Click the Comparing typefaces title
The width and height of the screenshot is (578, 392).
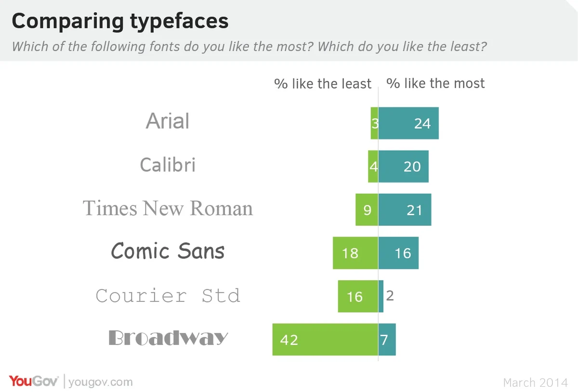coord(120,21)
